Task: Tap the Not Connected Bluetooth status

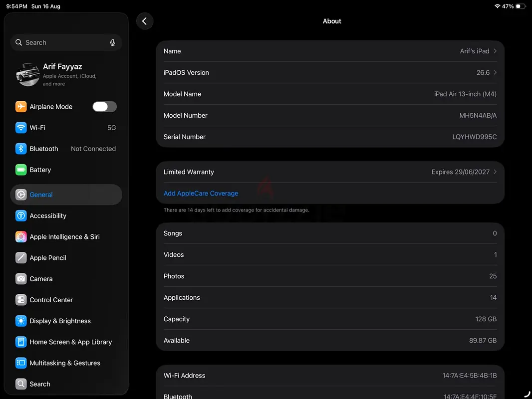Action: (x=93, y=149)
